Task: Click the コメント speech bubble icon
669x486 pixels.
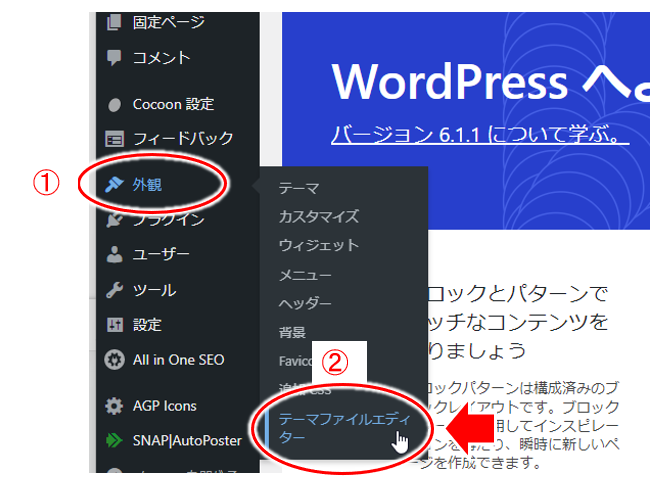Action: coord(114,58)
